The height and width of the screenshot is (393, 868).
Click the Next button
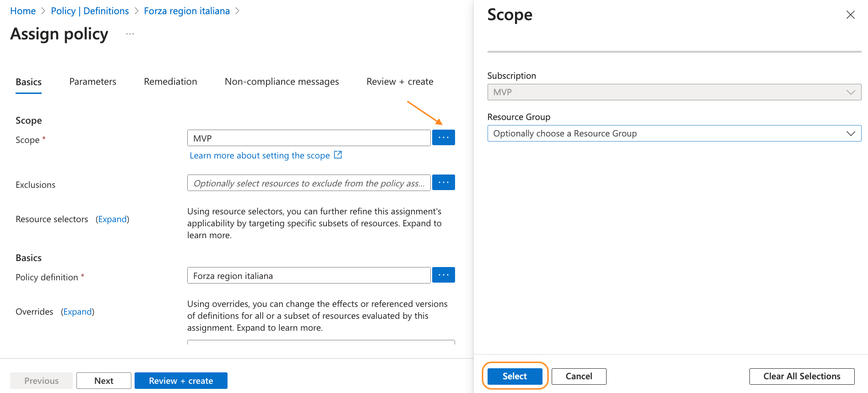pos(103,381)
